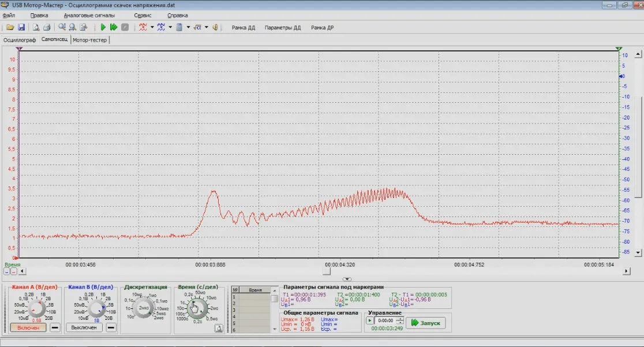Click the Дискретизация sampling knob
644x347 pixels.
click(144, 308)
